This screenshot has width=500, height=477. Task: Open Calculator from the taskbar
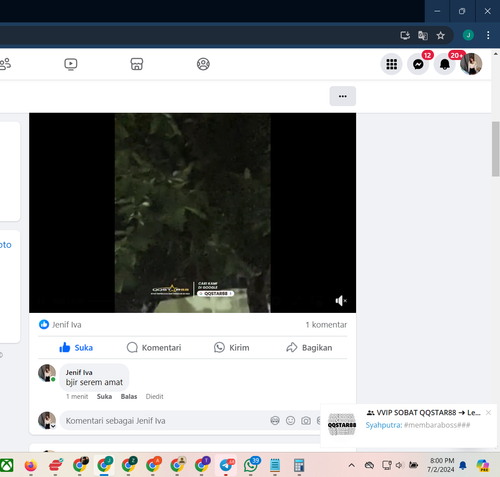click(299, 465)
